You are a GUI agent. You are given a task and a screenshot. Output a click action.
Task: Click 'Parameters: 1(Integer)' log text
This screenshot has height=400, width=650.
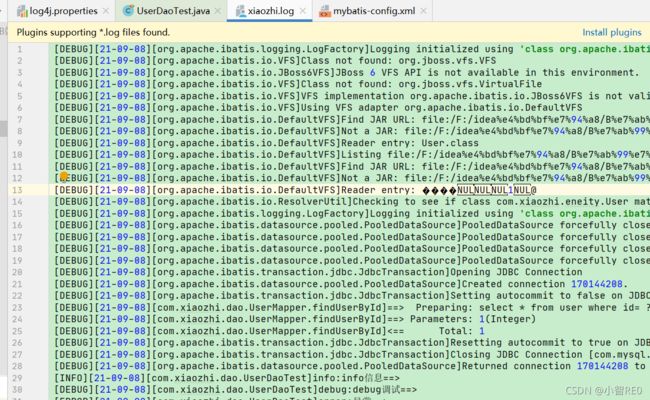pos(473,319)
